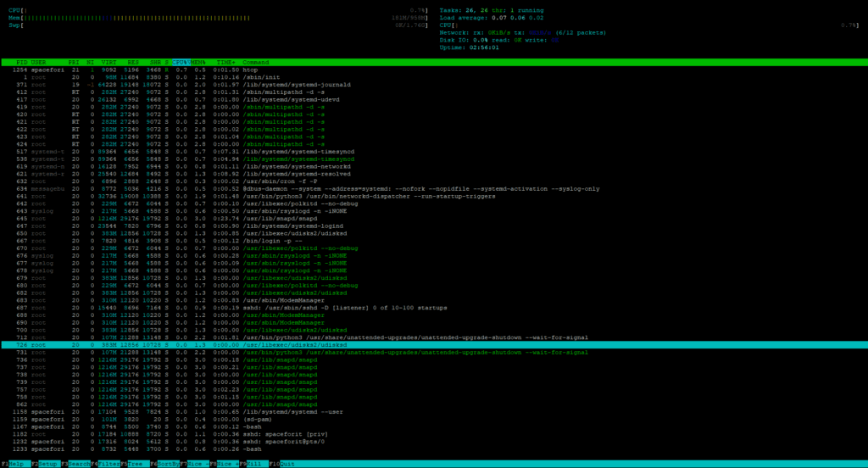Click the Uptime 02:56:01 readout
Screen dimensions: 868x468
[x=469, y=47]
